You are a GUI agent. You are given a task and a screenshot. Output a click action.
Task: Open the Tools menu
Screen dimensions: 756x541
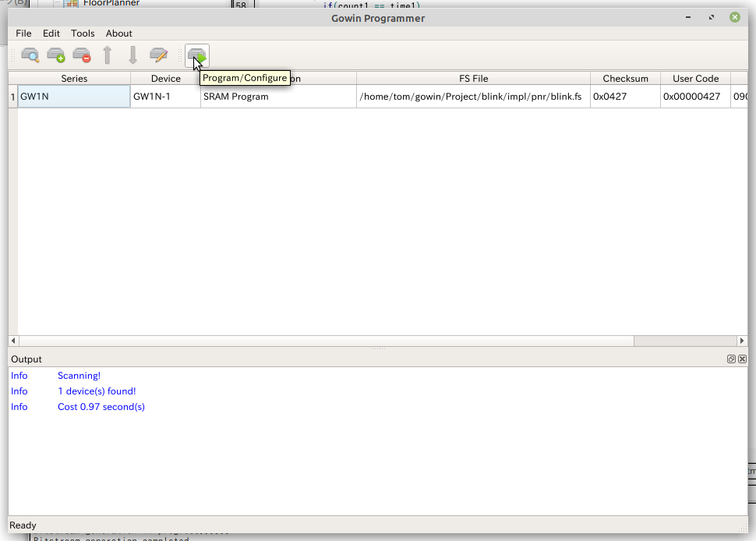83,34
